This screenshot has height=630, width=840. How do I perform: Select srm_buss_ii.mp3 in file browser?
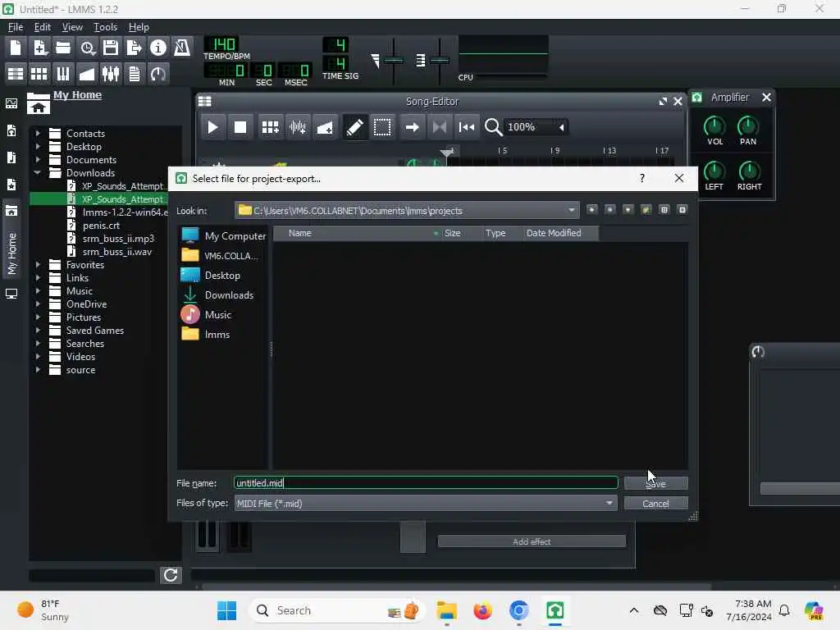tap(118, 239)
